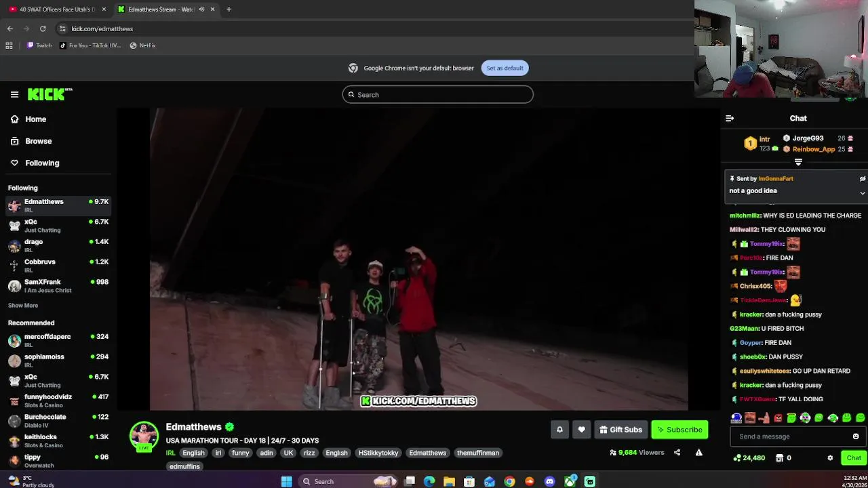Image resolution: width=868 pixels, height=488 pixels.
Task: Select the IRL category link
Action: [171, 453]
